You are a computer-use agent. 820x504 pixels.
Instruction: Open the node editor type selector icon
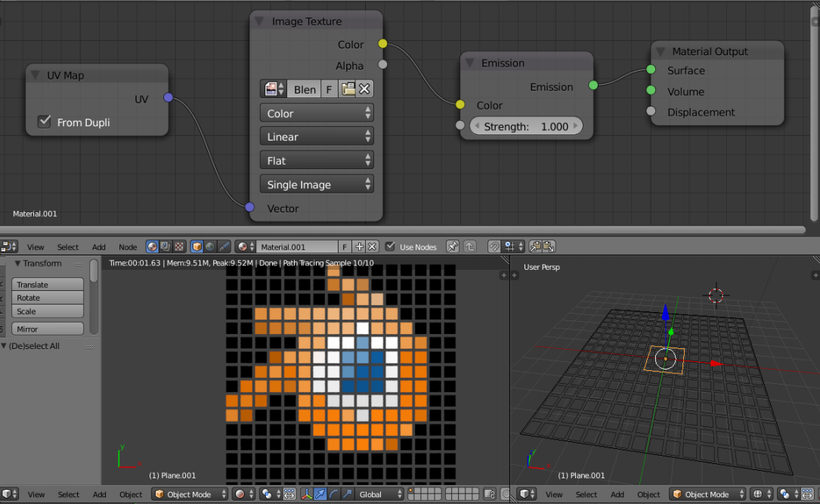9,246
